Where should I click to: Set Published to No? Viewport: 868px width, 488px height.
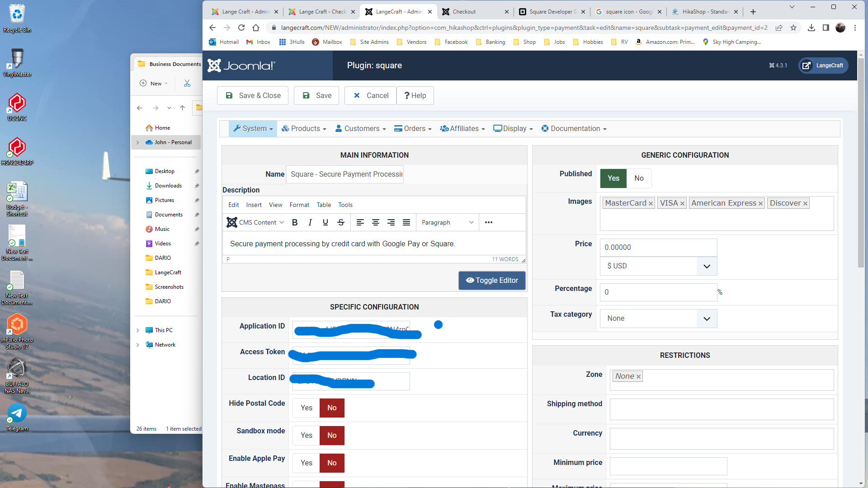coord(639,178)
